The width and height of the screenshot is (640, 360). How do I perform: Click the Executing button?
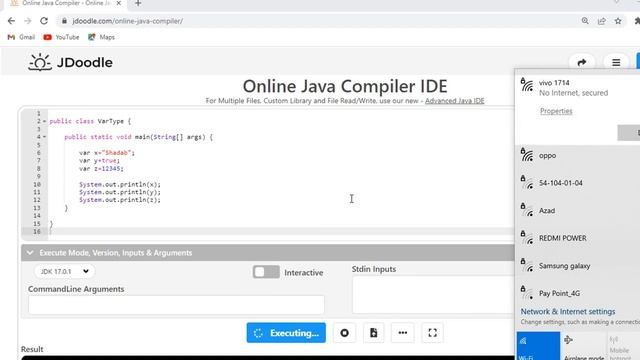286,333
